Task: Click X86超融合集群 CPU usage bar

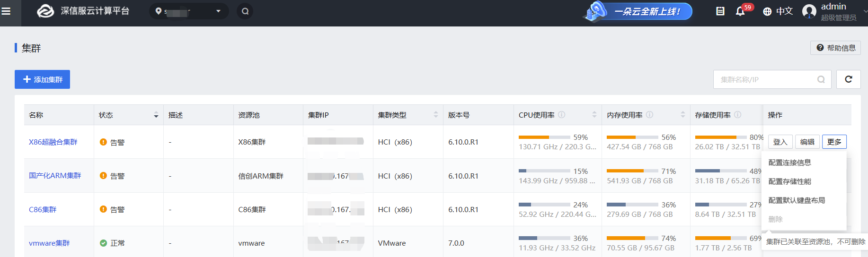Action: 544,137
